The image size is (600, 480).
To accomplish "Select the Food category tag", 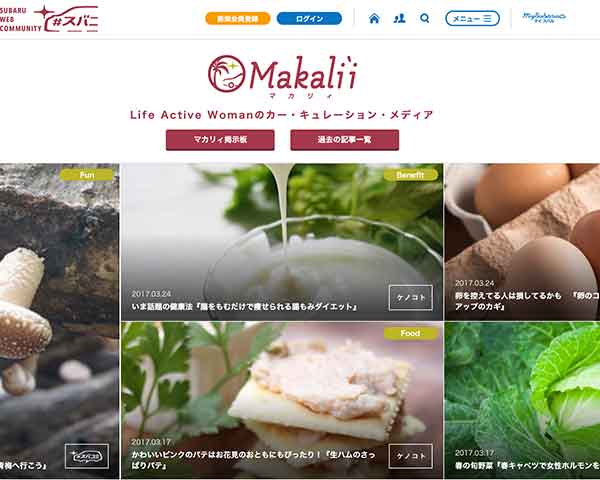I will [x=411, y=333].
